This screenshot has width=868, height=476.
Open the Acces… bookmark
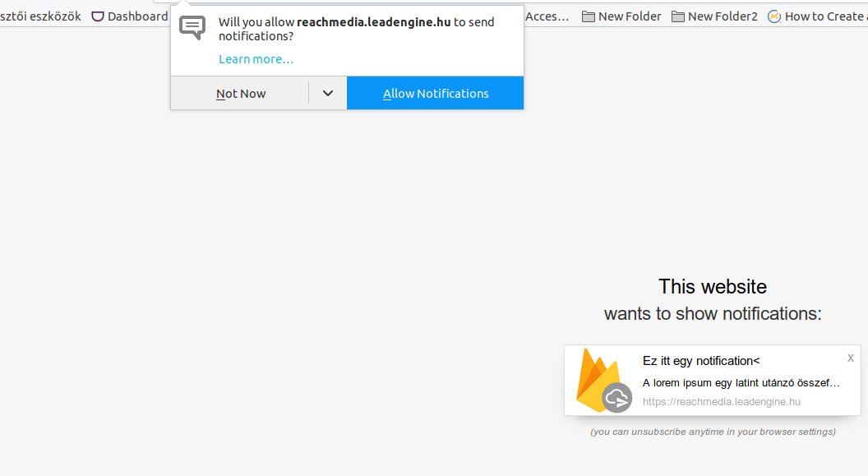tap(547, 16)
